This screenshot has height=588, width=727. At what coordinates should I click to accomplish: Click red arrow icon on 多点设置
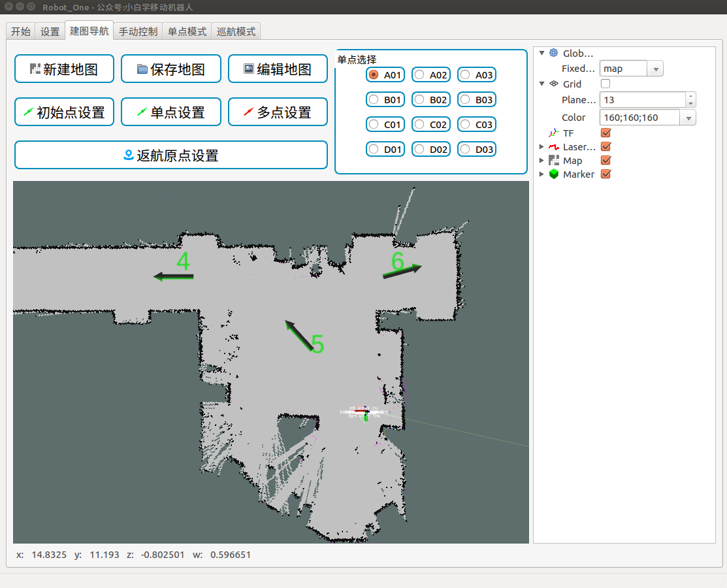point(248,112)
